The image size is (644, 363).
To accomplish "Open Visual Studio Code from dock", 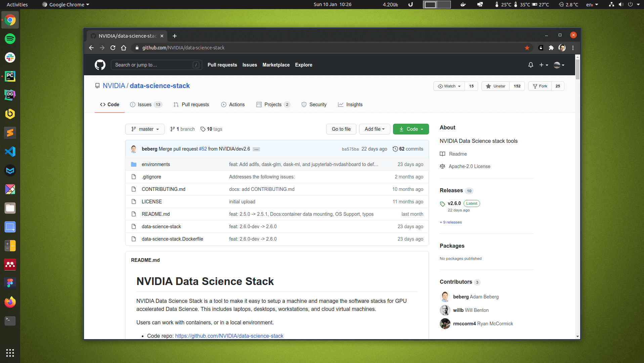I will [10, 152].
